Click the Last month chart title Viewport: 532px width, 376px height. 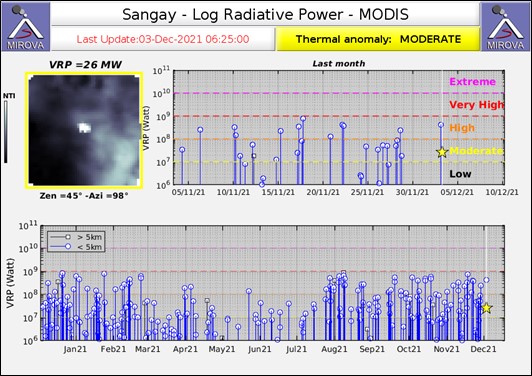pos(339,63)
